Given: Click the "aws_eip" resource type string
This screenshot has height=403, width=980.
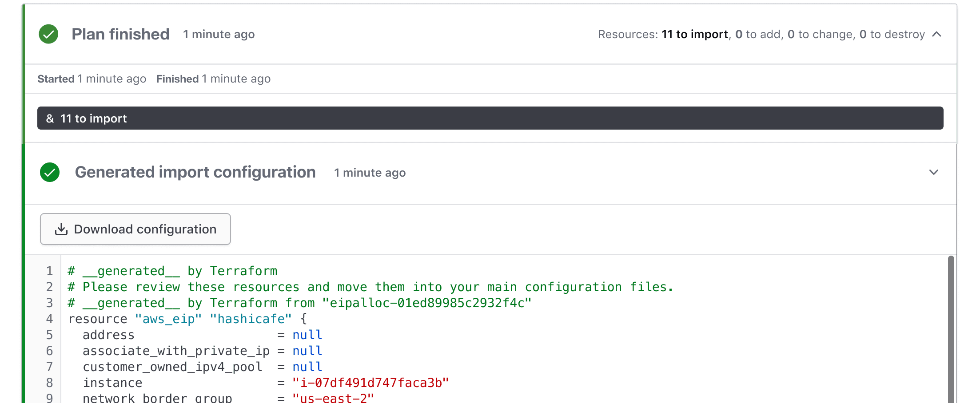Looking at the screenshot, I should (168, 319).
